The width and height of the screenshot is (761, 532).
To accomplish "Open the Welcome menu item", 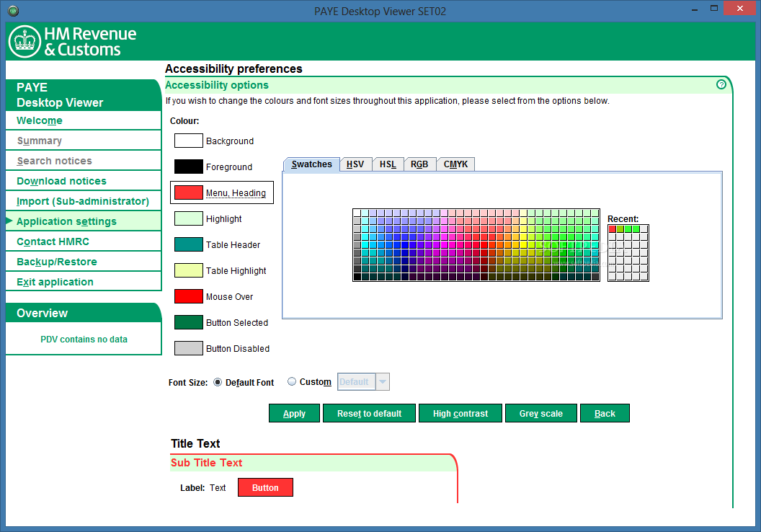I will coord(83,120).
